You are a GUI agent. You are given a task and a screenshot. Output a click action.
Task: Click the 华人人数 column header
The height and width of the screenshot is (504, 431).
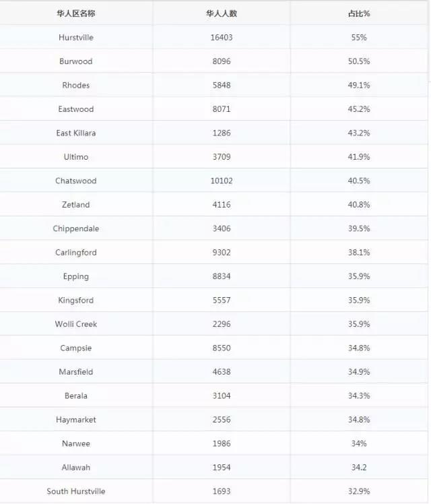222,13
